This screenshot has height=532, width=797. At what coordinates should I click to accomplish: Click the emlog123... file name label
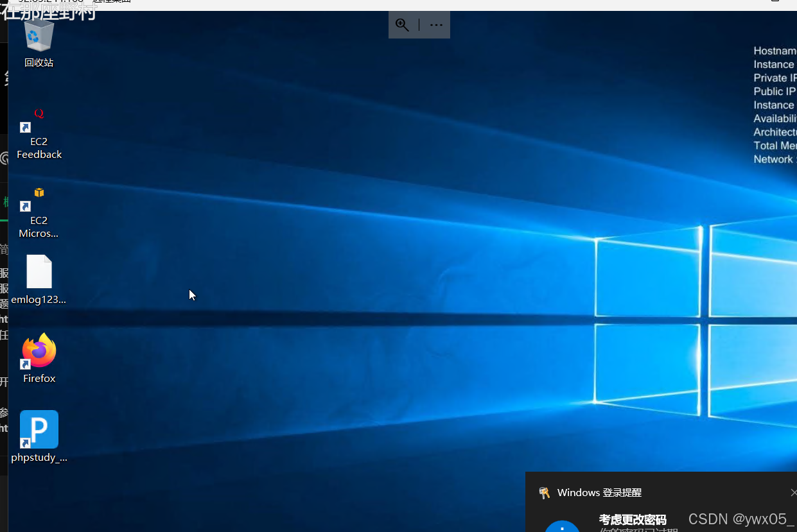coord(39,300)
